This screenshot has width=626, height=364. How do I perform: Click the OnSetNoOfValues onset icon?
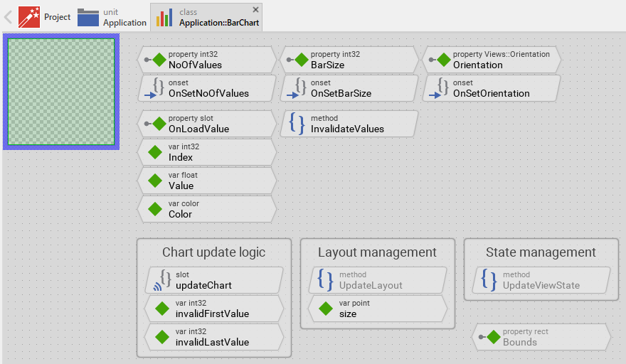point(154,88)
